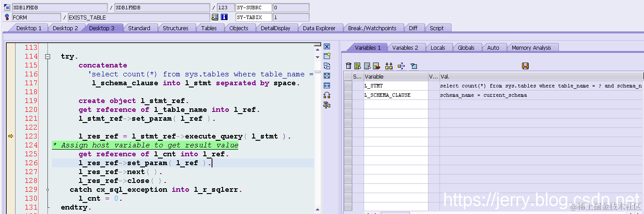Select the row selector for L_SCHEMA_CLAUSE
The height and width of the screenshot is (214, 644).
348,95
